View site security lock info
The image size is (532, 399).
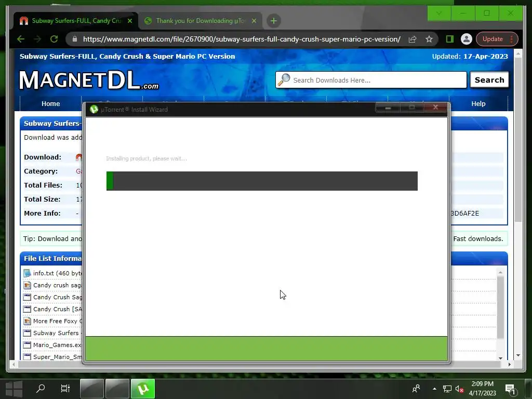coord(75,39)
